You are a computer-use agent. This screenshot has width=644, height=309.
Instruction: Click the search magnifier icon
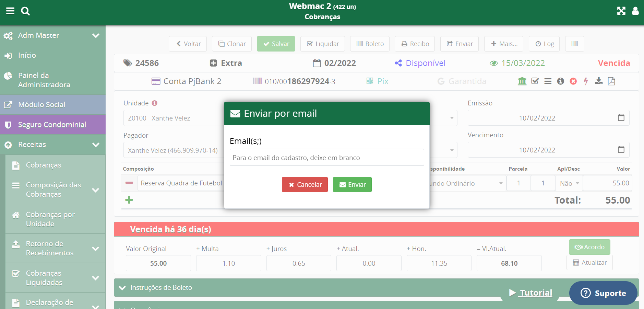(25, 11)
